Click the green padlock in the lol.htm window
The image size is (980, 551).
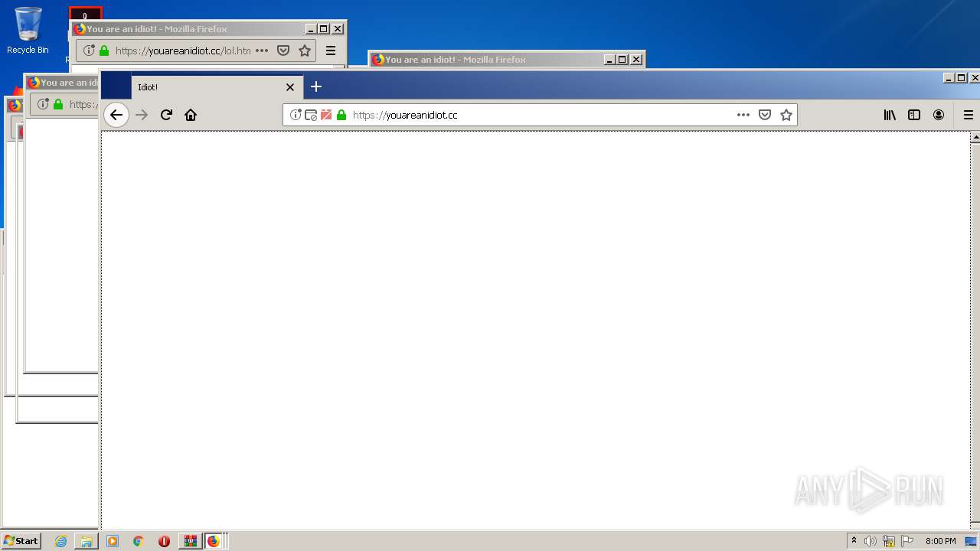pos(104,51)
